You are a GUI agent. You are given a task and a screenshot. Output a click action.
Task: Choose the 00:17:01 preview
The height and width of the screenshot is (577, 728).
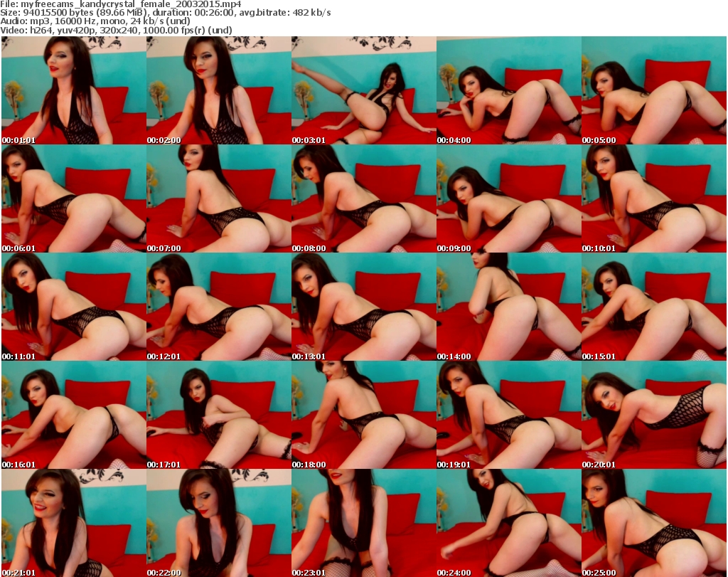coord(219,415)
